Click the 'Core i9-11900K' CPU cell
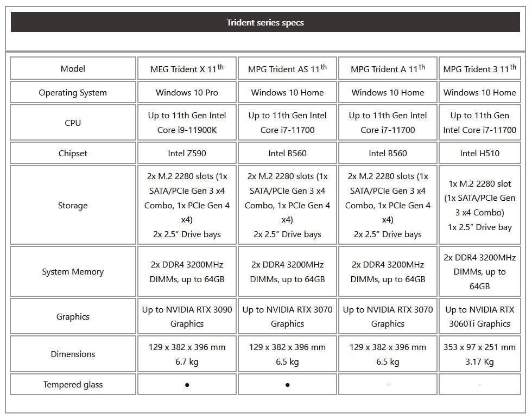The width and height of the screenshot is (532, 420). pyautogui.click(x=187, y=123)
